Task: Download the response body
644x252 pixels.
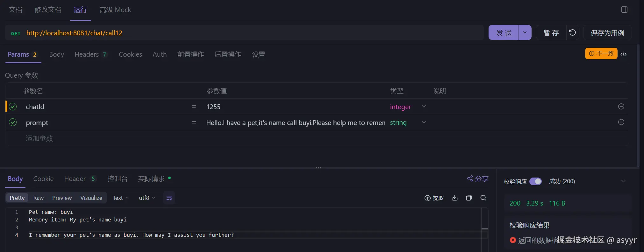Action: [x=454, y=198]
